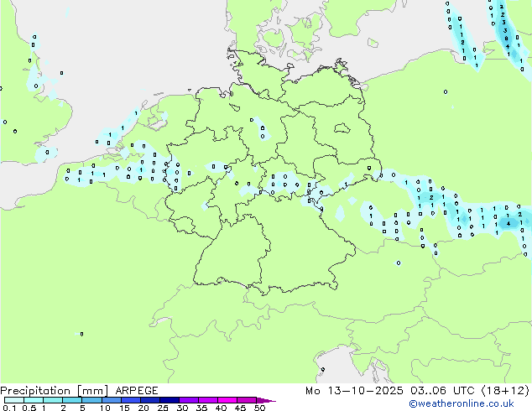Select the 30 to 35 mm purple swatch
Image resolution: width=532 pixels, height=411 pixels.
click(x=189, y=400)
